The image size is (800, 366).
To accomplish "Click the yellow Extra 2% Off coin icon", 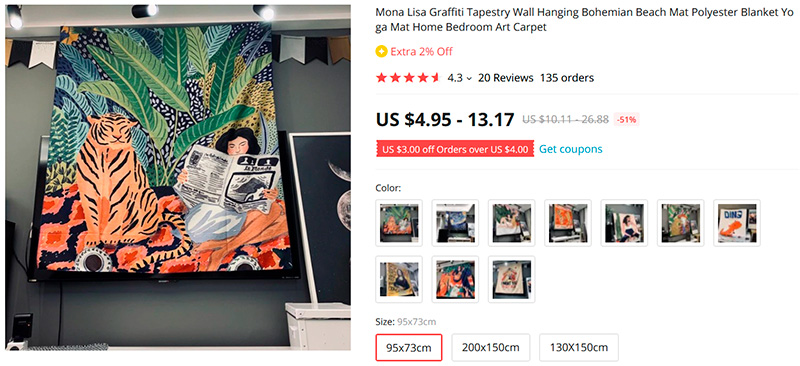I will (381, 51).
